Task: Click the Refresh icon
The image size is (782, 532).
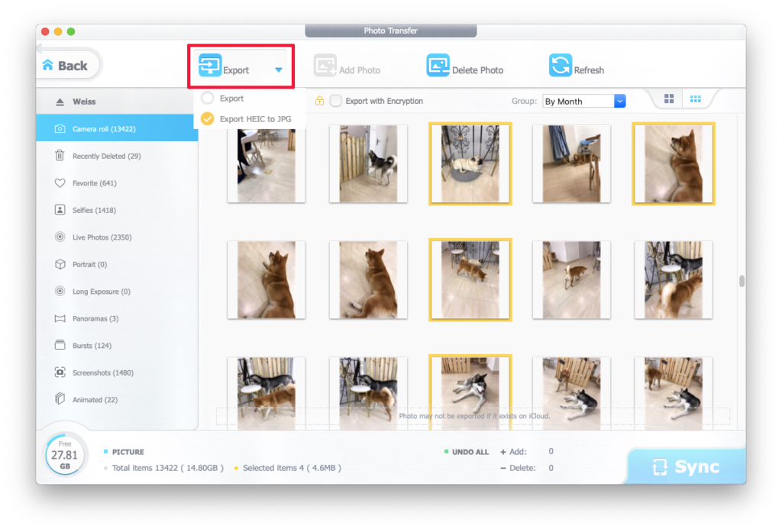Action: click(560, 66)
